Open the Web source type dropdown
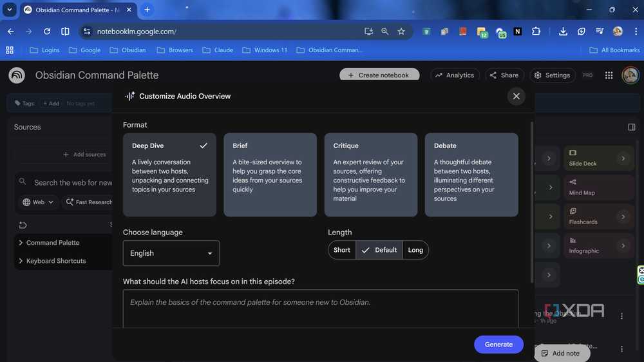644x362 pixels. 38,202
